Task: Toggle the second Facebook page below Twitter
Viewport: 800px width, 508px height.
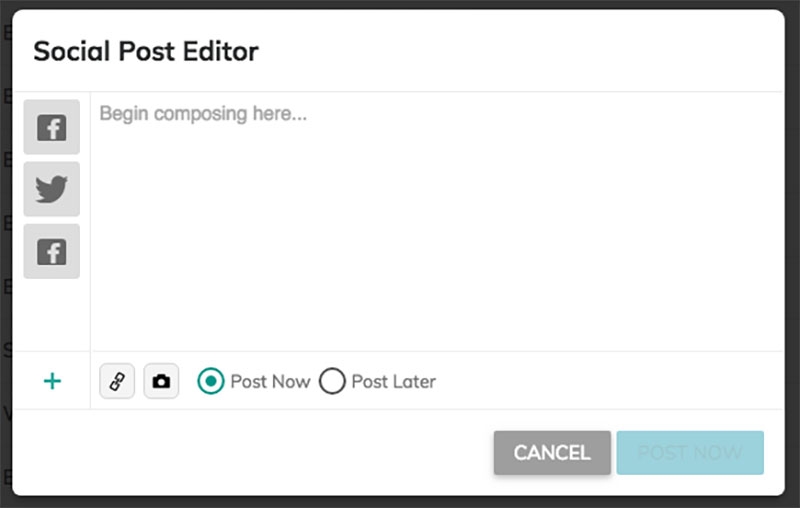Action: [x=51, y=251]
